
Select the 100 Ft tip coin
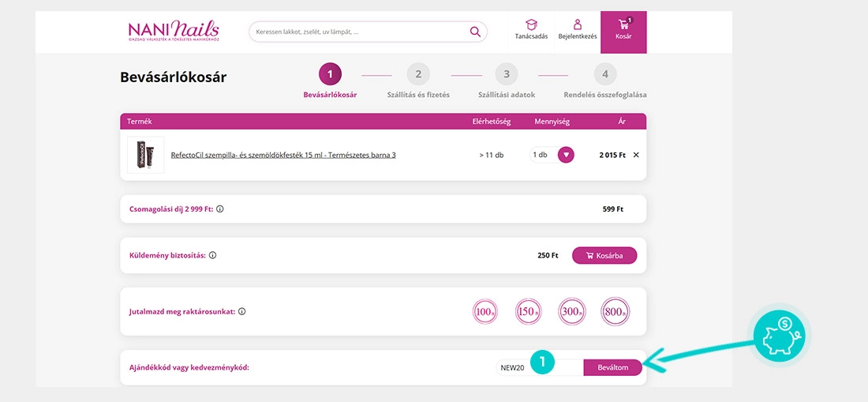tap(485, 311)
